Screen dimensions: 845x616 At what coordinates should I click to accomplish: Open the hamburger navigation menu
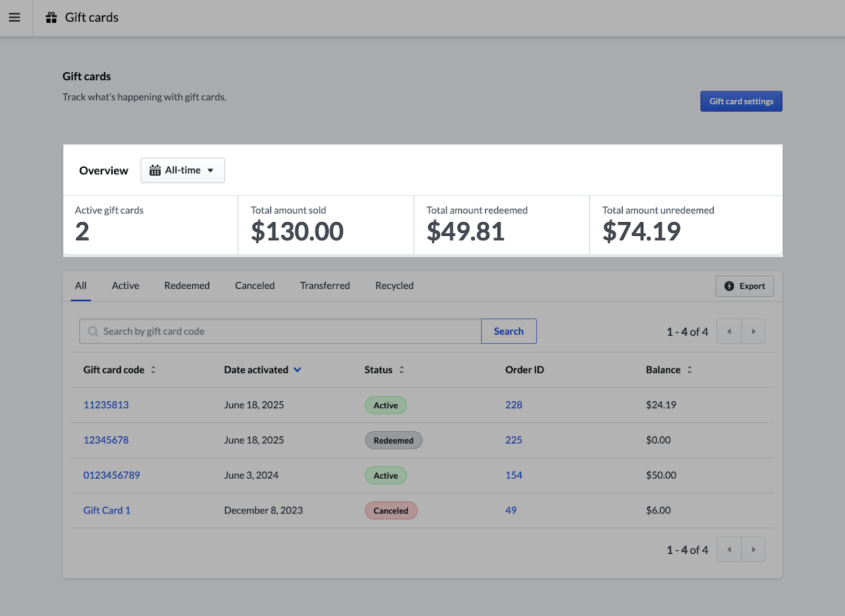tap(15, 18)
